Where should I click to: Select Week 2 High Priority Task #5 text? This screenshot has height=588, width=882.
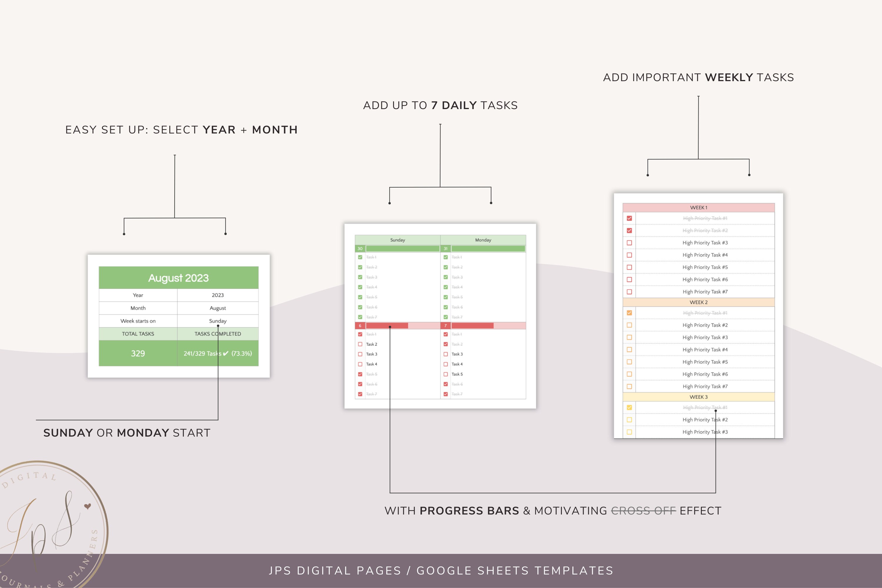pyautogui.click(x=705, y=362)
